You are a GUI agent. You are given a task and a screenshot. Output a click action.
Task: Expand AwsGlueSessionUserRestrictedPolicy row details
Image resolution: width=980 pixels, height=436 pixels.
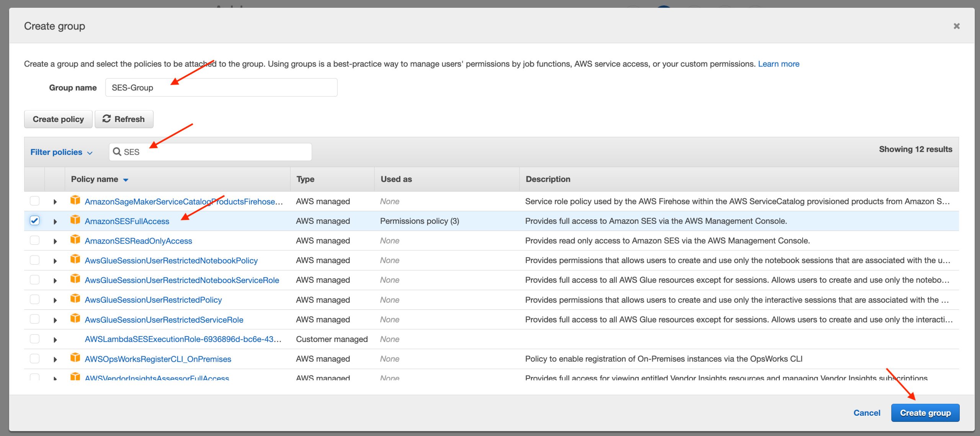(55, 300)
